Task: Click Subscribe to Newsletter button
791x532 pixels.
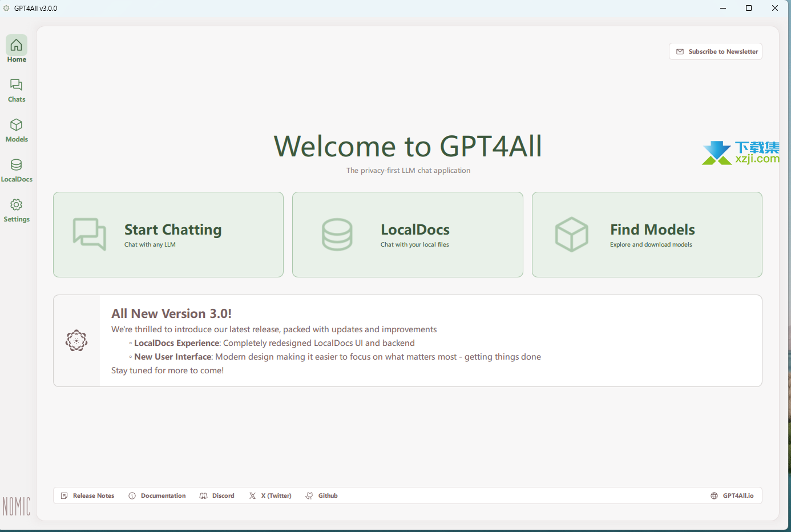Action: 716,51
